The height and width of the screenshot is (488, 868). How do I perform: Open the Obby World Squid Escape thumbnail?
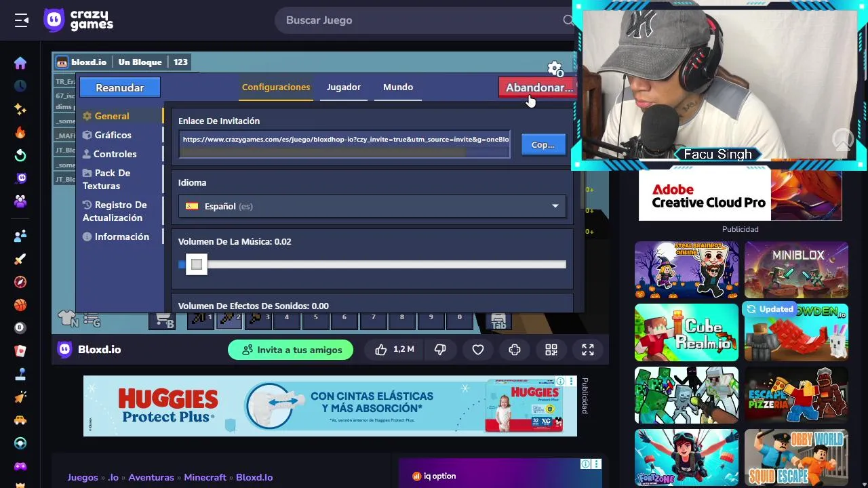coord(796,457)
